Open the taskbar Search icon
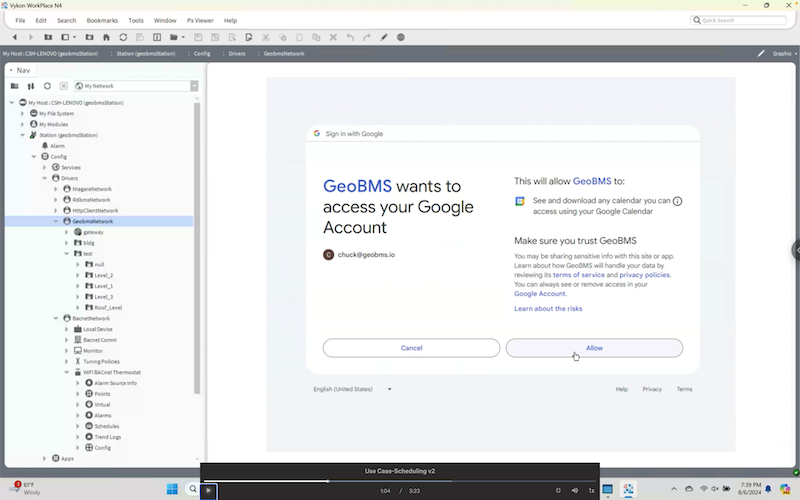This screenshot has height=500, width=800. [193, 489]
